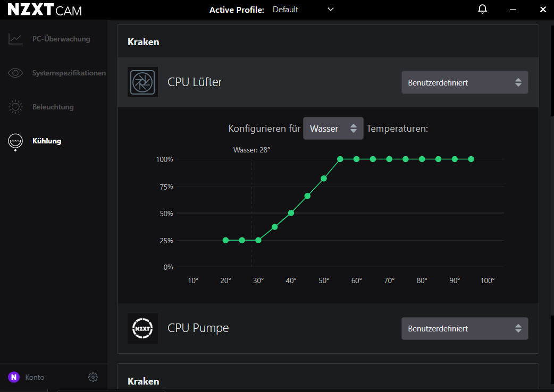The image size is (554, 392).
Task: Click the Kühlung cooling icon
Action: [15, 142]
